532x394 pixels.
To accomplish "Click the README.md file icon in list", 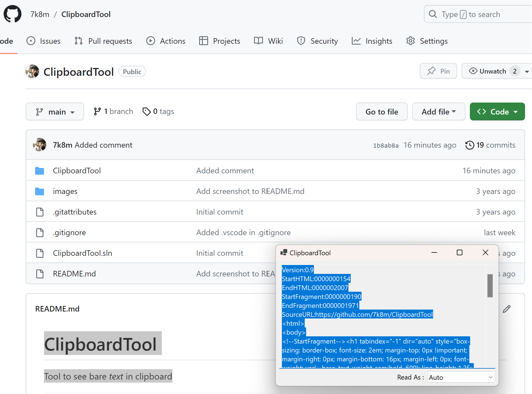I will (x=40, y=274).
